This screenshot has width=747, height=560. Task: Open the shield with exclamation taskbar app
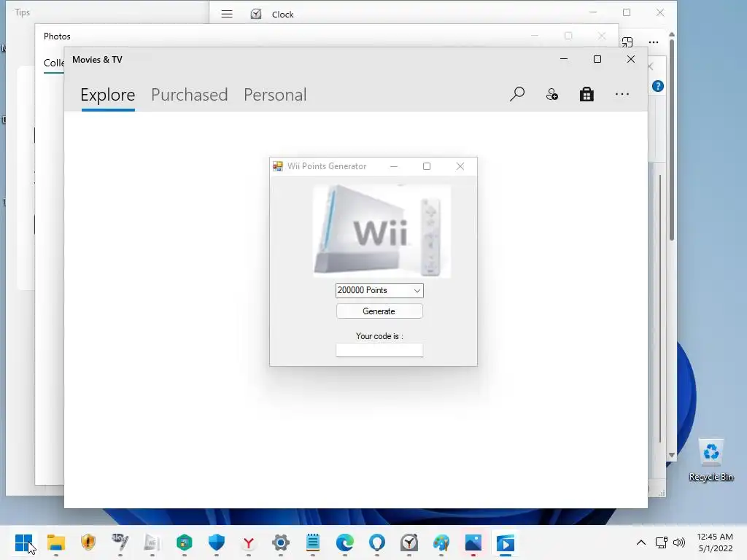pos(88,542)
